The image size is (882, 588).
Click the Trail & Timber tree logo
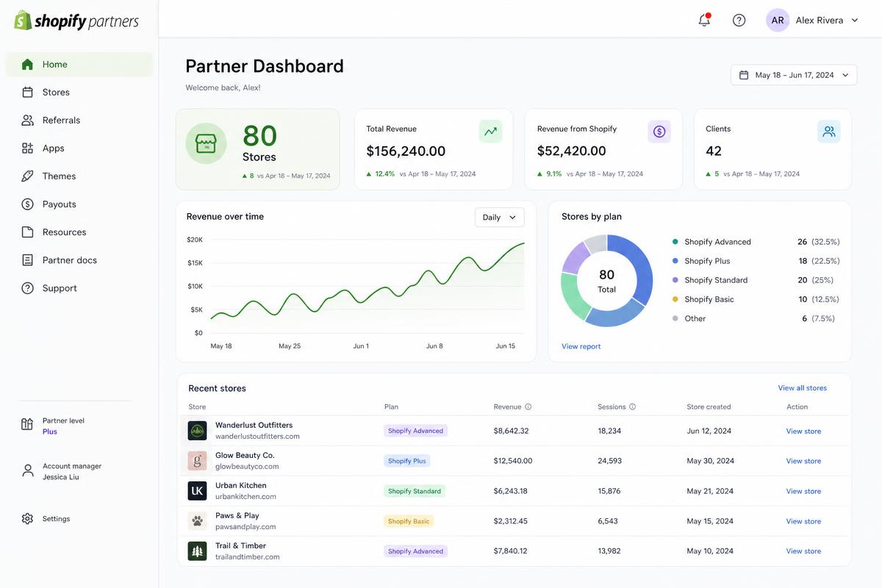coord(197,551)
